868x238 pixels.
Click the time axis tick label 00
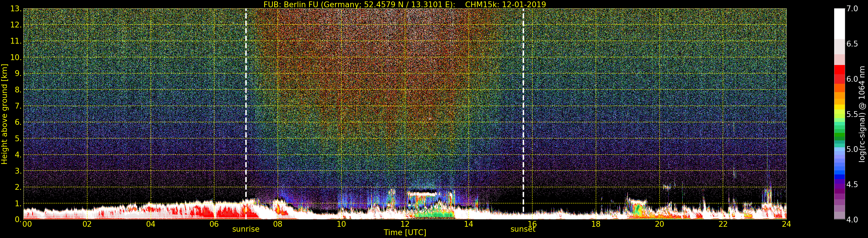pos(27,224)
